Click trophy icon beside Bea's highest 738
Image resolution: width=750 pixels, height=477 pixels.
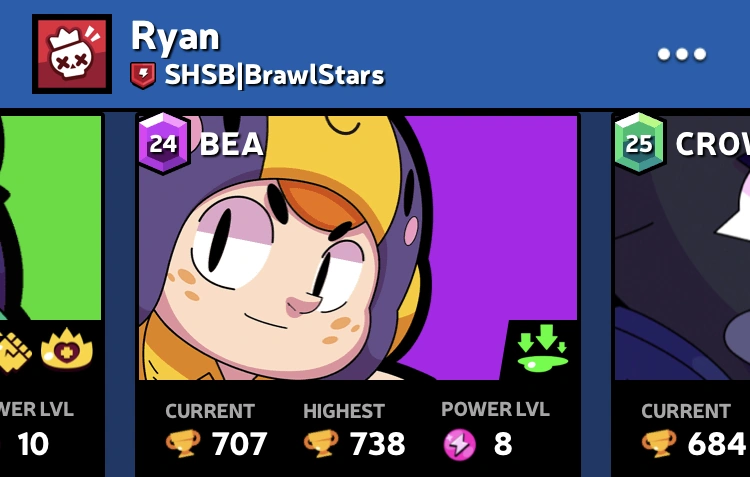tap(321, 444)
